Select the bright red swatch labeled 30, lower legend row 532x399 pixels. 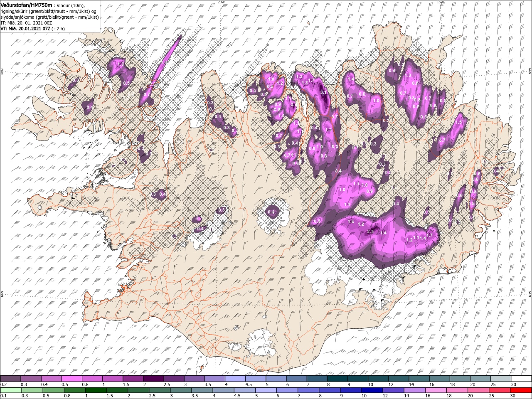pos(521,390)
